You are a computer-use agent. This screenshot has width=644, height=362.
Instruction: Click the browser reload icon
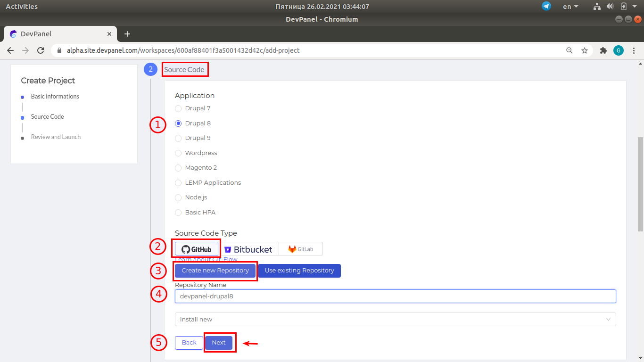[x=41, y=50]
